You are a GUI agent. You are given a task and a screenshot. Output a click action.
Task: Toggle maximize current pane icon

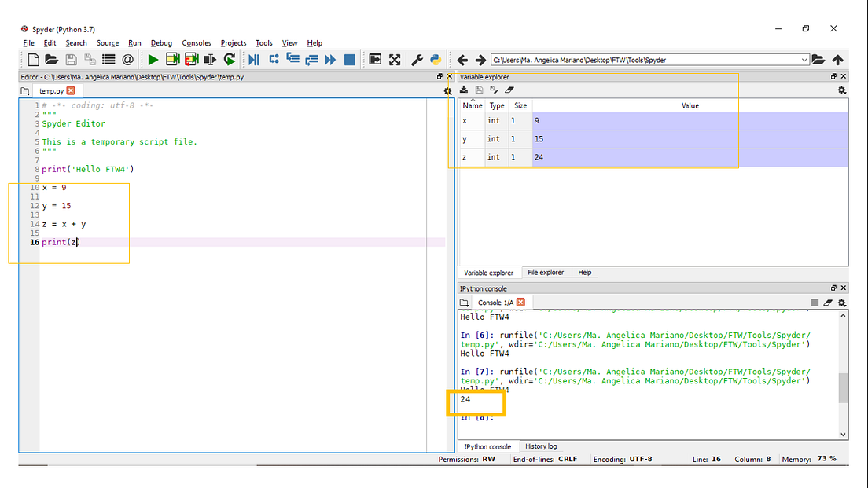click(x=376, y=60)
